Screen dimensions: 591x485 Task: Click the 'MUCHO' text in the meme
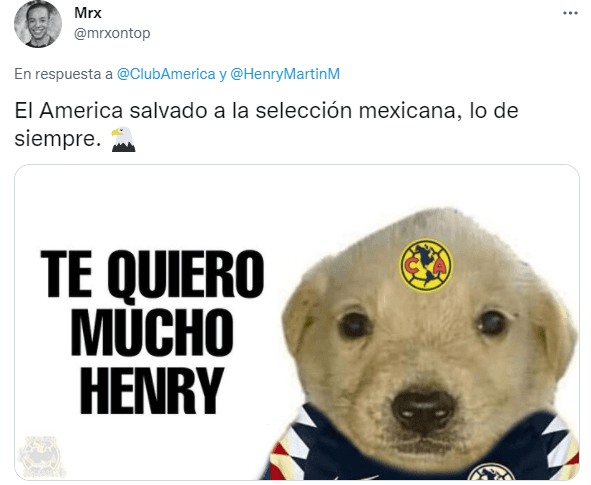(x=152, y=332)
